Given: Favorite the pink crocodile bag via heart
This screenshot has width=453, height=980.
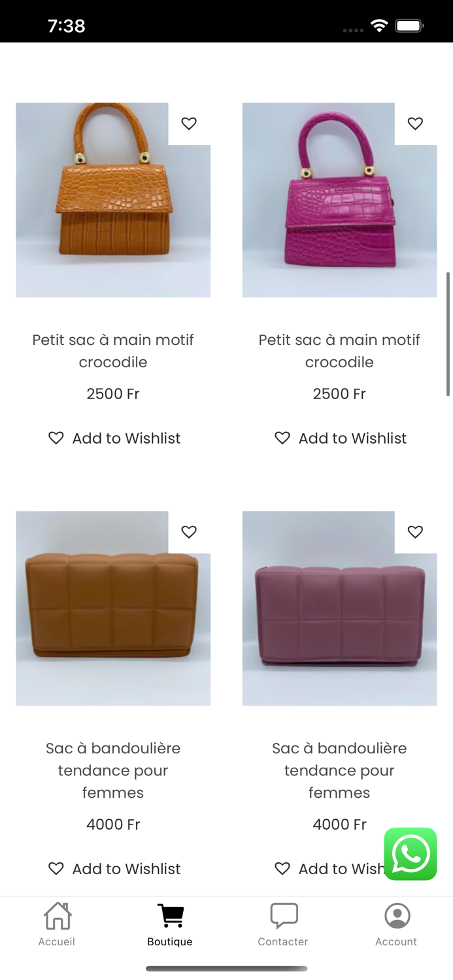Looking at the screenshot, I should (415, 123).
